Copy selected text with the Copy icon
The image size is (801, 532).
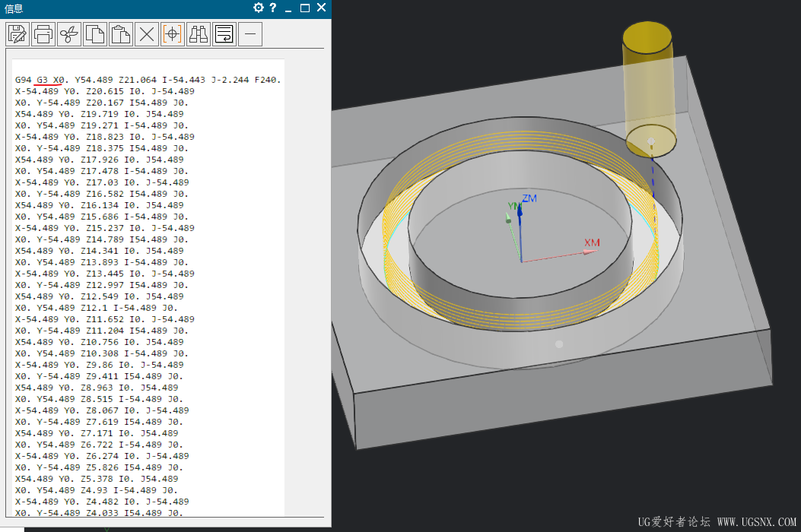point(95,34)
